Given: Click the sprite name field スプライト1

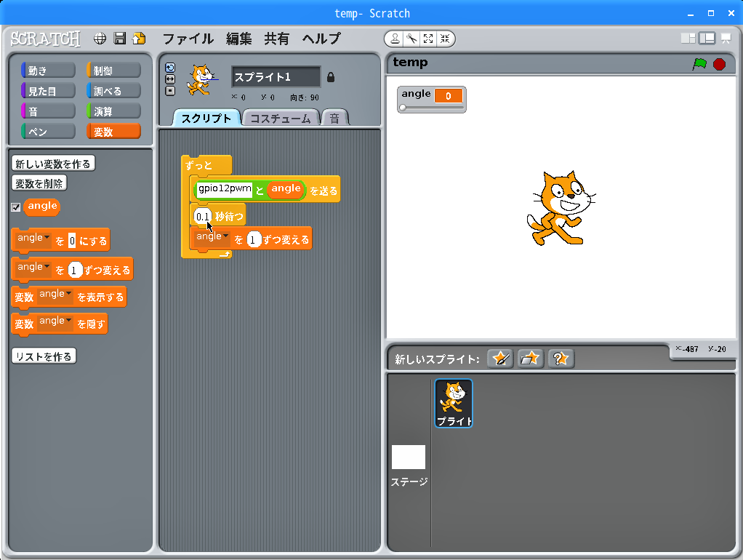Looking at the screenshot, I should (x=276, y=77).
